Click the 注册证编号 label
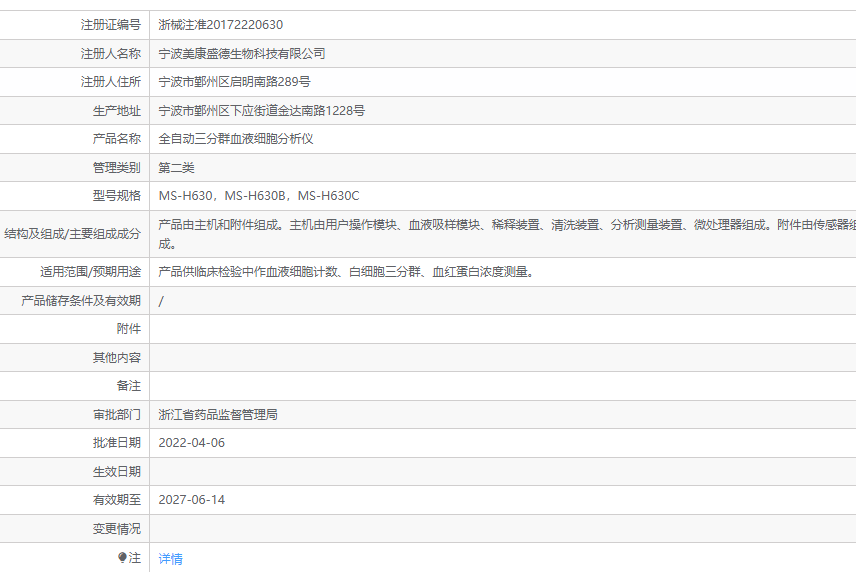Image resolution: width=856 pixels, height=572 pixels. pos(111,25)
